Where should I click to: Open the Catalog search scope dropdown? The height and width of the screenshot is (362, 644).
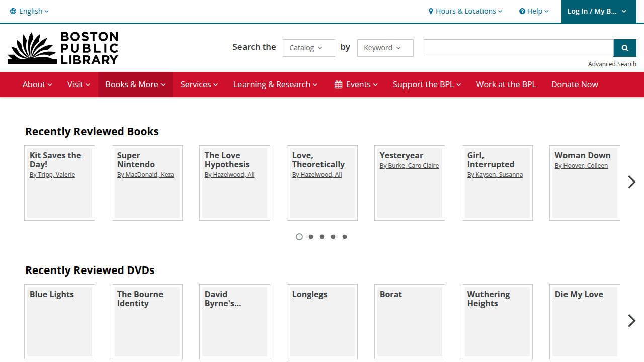[x=309, y=48]
